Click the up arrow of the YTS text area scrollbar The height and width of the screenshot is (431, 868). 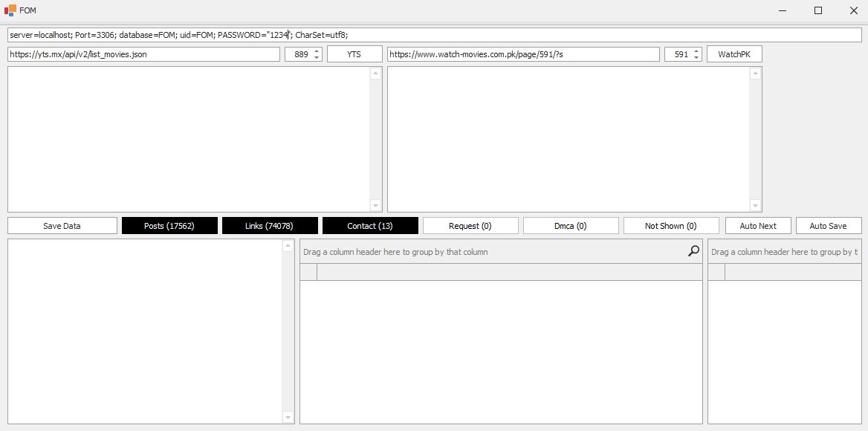[376, 73]
